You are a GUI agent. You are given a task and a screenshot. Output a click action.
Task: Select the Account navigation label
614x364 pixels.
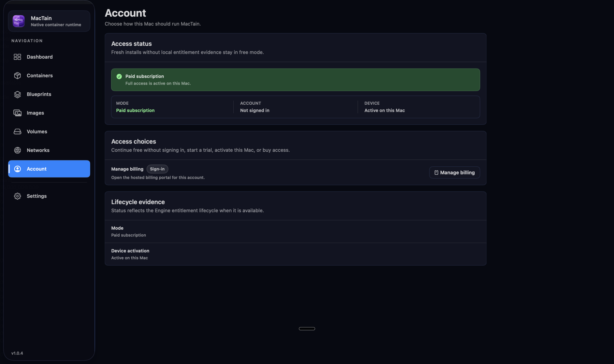click(x=36, y=169)
